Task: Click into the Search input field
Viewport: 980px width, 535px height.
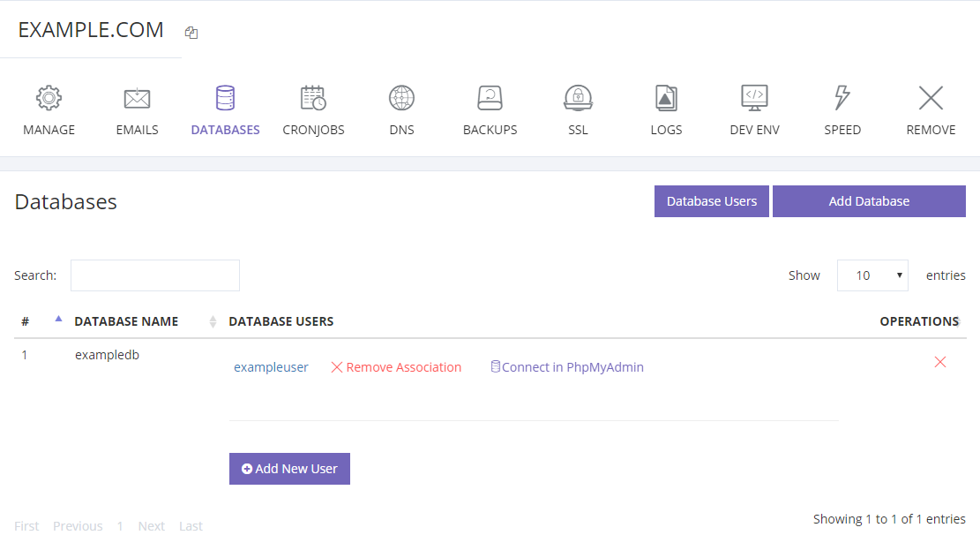Action: [x=155, y=275]
